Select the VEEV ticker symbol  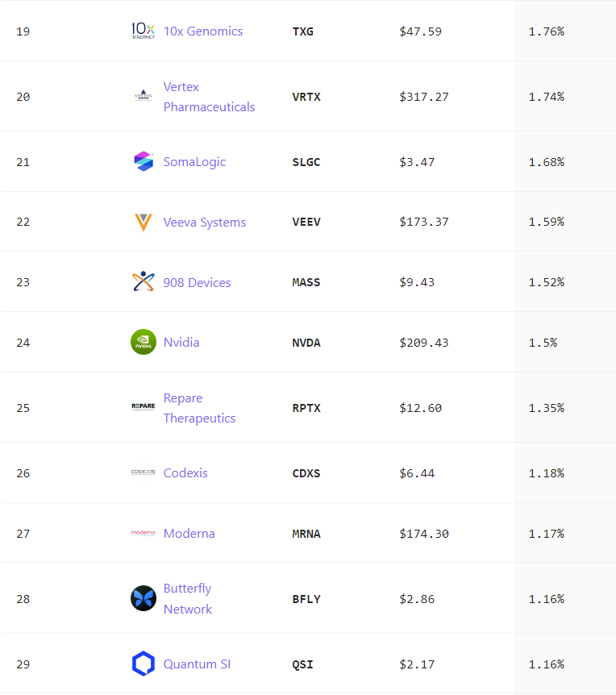coord(306,222)
